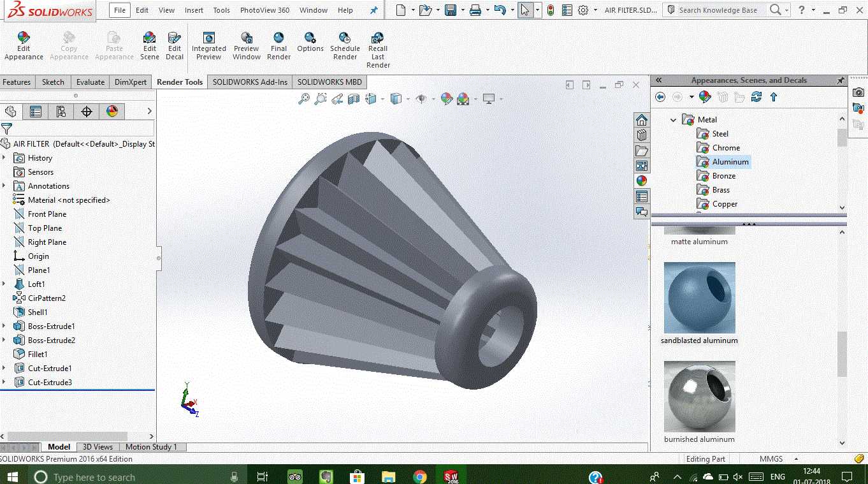Pin the Appearances task pane

[x=841, y=80]
